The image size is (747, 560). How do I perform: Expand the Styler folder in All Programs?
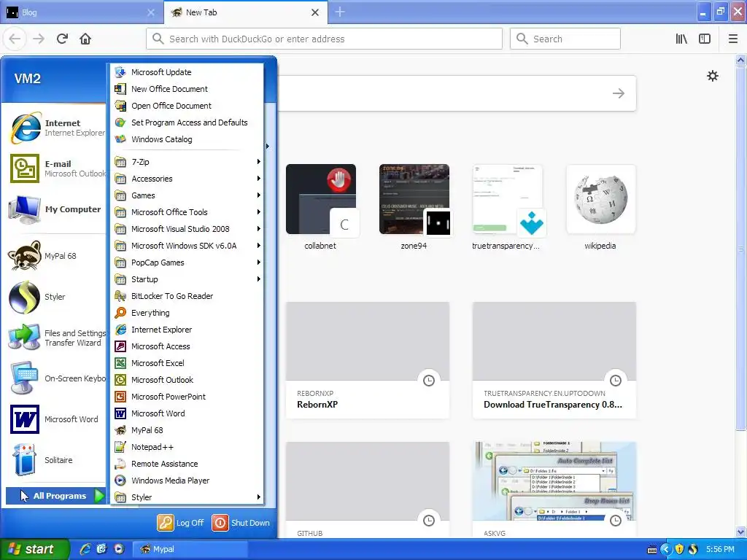(187, 497)
